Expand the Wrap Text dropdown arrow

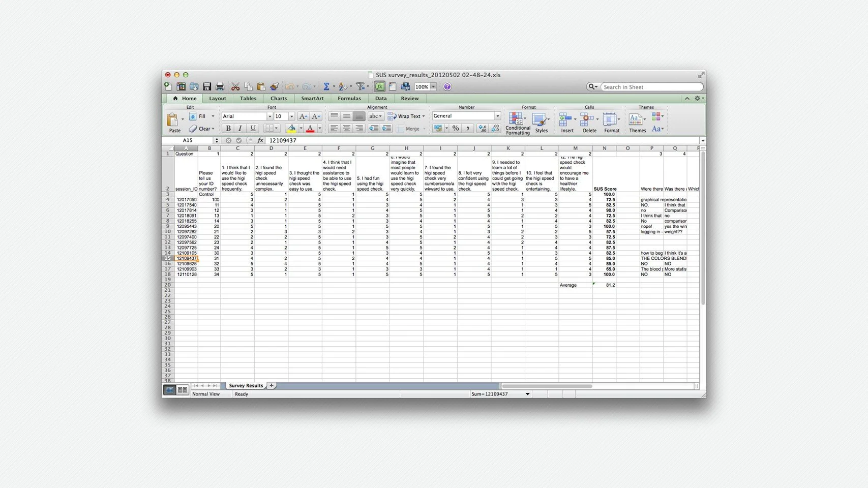pos(423,116)
